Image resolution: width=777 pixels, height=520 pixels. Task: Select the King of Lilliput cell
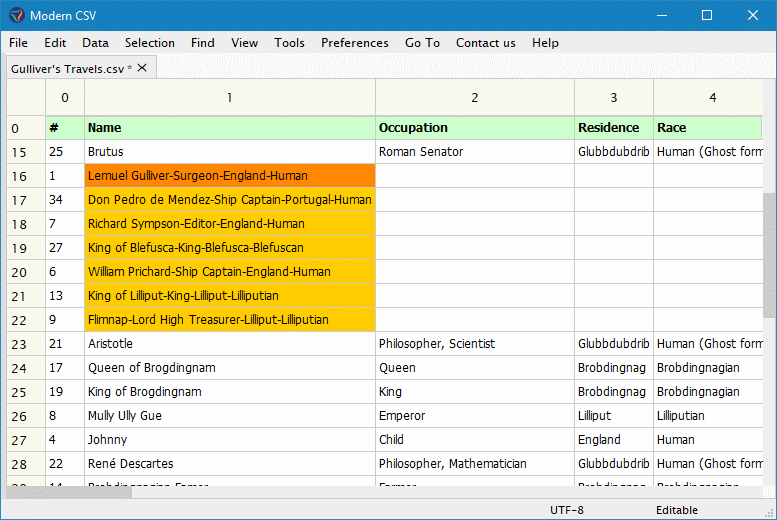230,296
